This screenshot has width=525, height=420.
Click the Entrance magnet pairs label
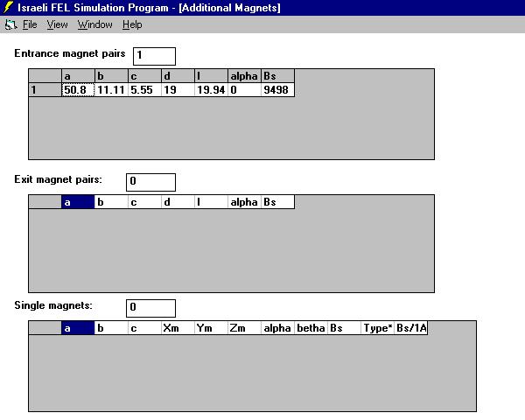tap(70, 53)
